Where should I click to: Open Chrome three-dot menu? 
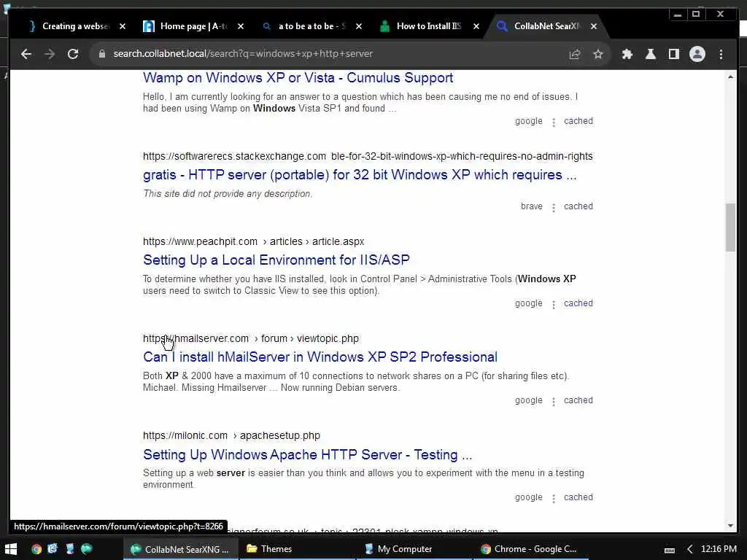click(721, 54)
